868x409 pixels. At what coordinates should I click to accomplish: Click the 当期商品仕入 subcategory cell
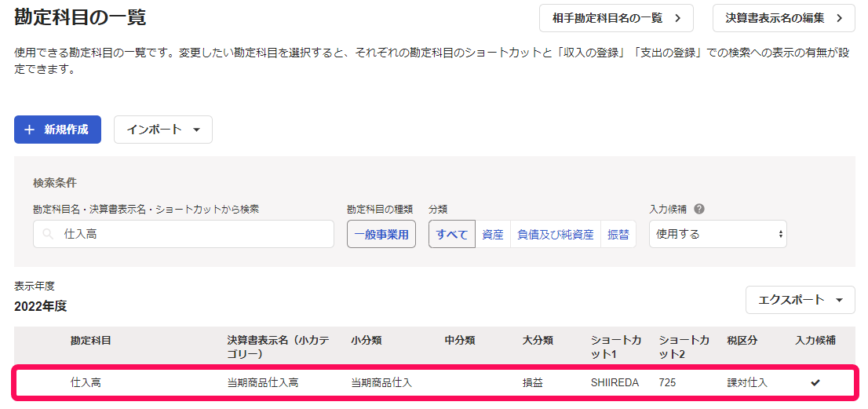pyautogui.click(x=381, y=382)
